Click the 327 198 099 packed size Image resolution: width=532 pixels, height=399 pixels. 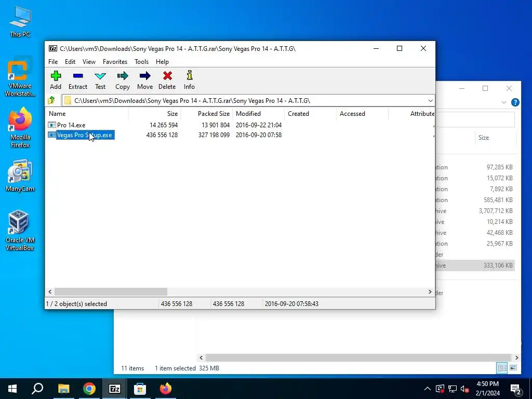[214, 135]
